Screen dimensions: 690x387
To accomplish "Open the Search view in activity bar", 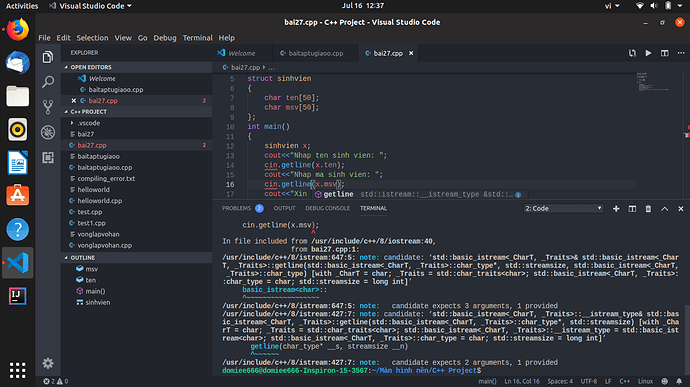I will click(x=48, y=81).
